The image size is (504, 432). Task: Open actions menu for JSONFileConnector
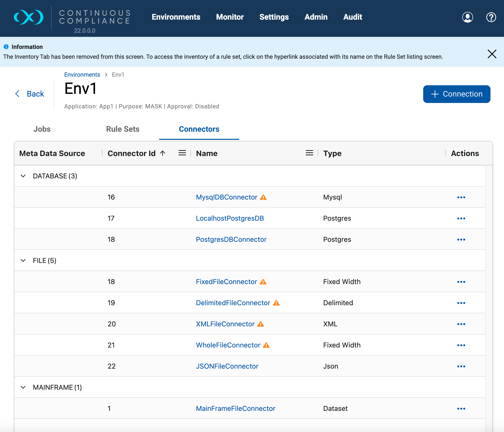pos(461,366)
